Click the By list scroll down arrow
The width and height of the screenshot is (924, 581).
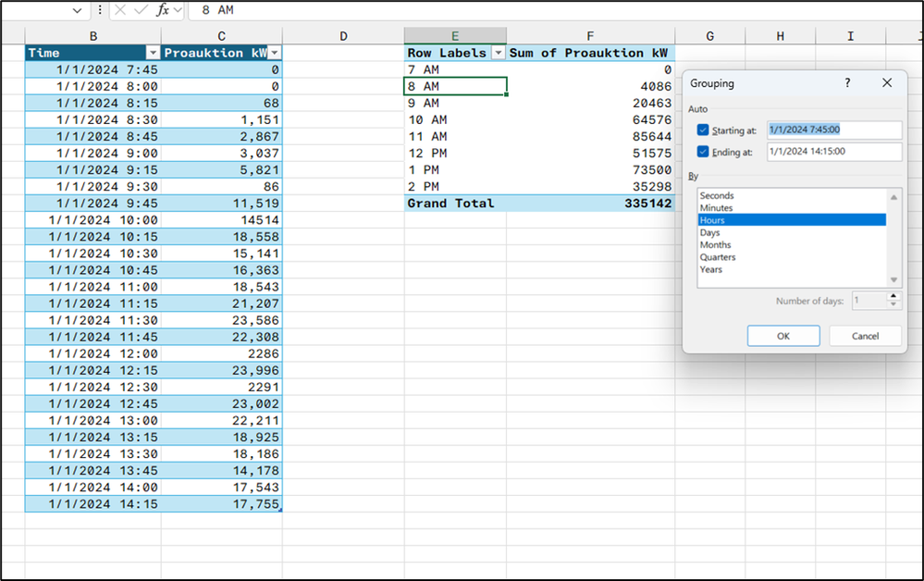click(x=893, y=279)
